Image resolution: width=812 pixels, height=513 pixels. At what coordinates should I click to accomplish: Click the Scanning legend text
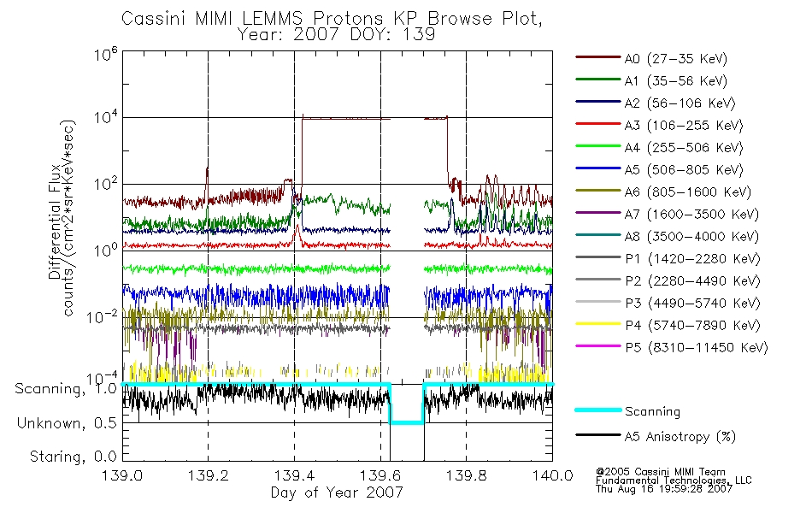(x=652, y=412)
